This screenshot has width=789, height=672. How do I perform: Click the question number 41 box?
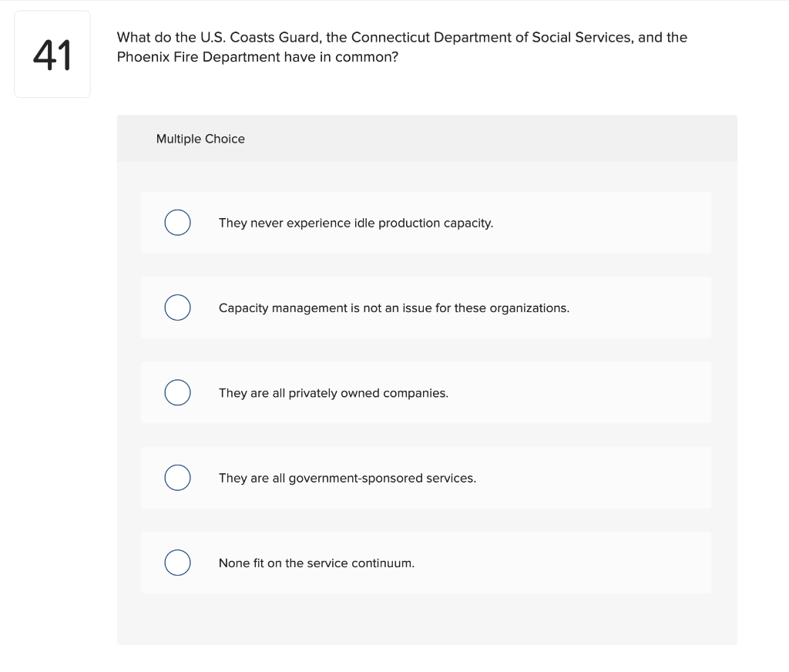52,54
